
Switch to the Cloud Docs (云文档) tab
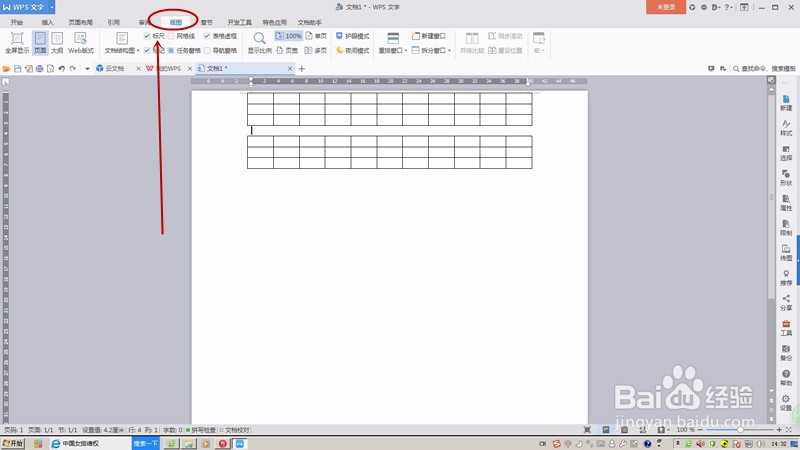point(115,68)
